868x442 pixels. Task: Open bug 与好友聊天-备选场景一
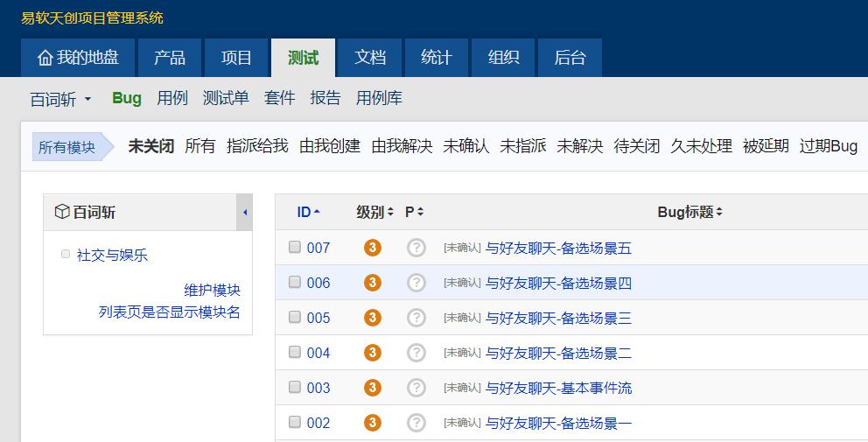click(558, 423)
